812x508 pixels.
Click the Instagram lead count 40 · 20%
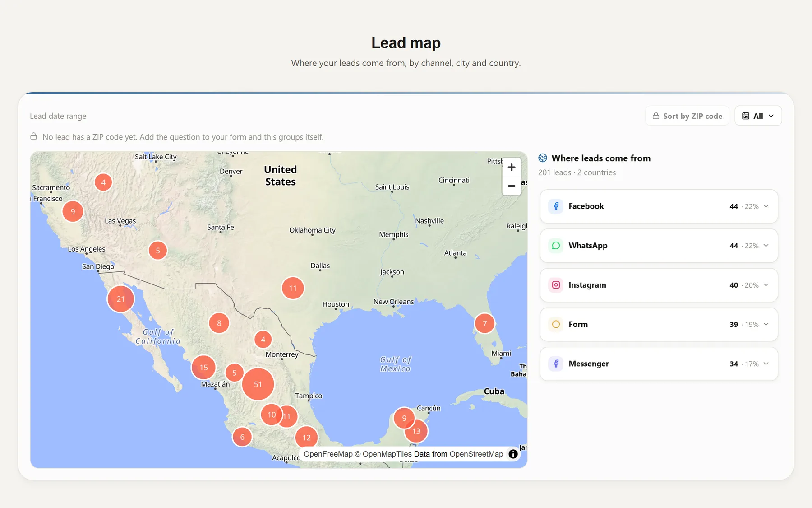click(744, 285)
